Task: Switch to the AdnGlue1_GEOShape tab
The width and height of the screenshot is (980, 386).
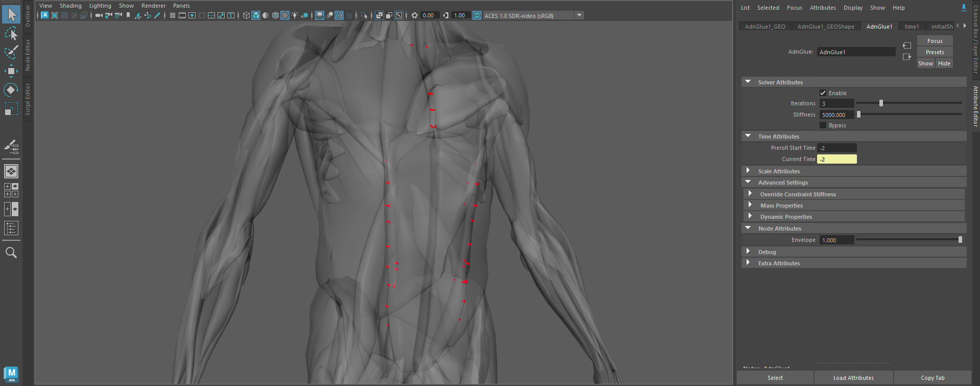Action: (x=825, y=27)
